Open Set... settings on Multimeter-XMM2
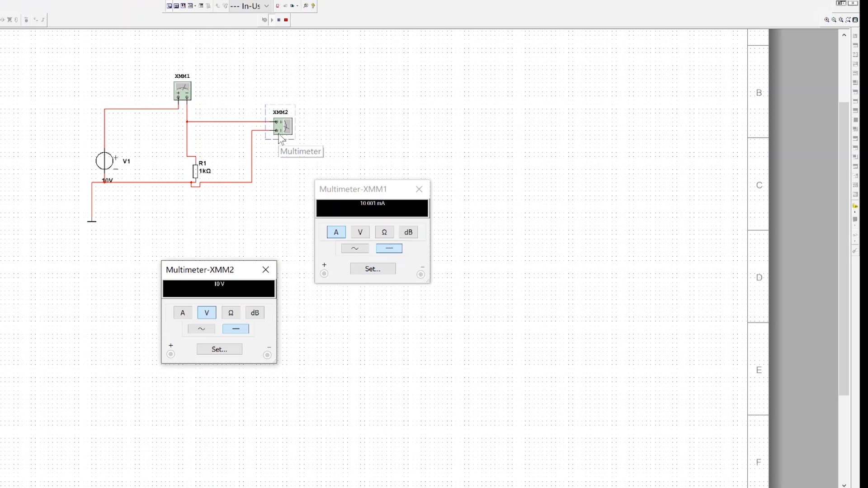 [219, 349]
